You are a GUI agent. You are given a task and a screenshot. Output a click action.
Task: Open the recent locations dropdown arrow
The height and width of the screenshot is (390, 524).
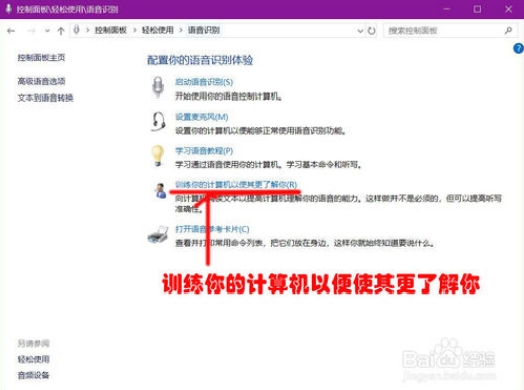(47, 31)
